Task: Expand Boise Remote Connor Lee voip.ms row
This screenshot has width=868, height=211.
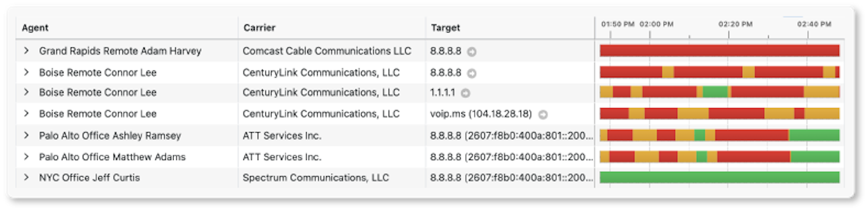Action: pos(26,114)
